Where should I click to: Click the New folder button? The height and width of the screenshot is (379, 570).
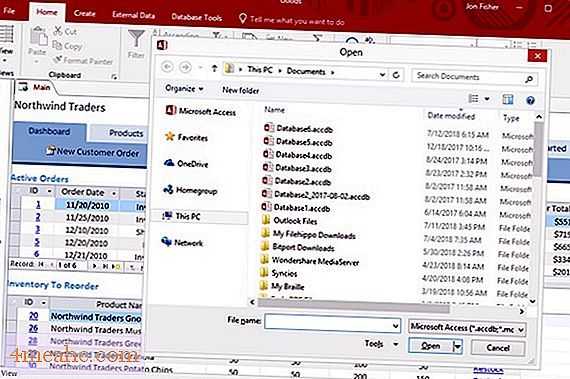pyautogui.click(x=241, y=90)
